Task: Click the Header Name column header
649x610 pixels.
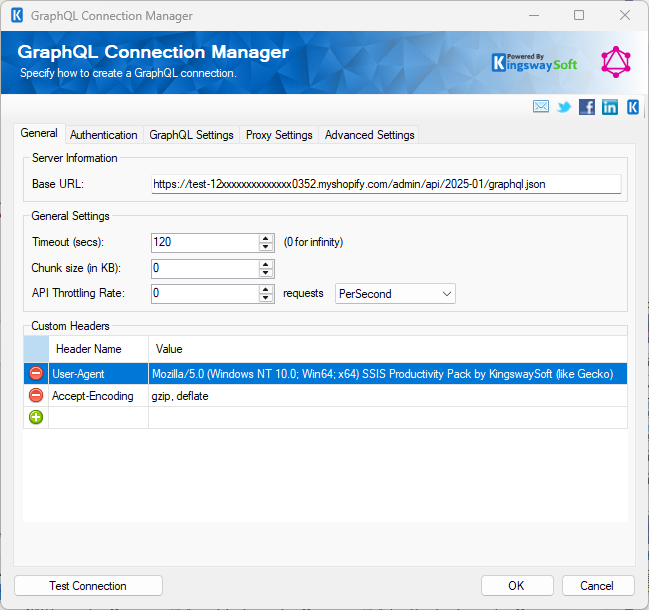Action: click(x=99, y=349)
